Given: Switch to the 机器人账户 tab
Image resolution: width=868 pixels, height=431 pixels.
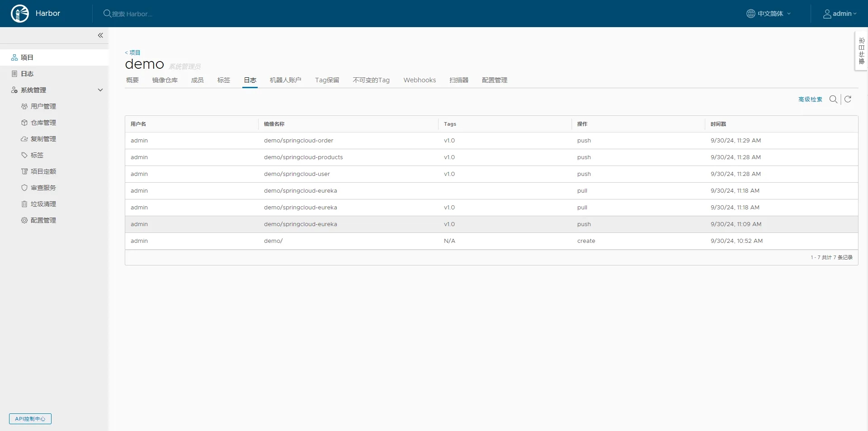Looking at the screenshot, I should [x=285, y=80].
